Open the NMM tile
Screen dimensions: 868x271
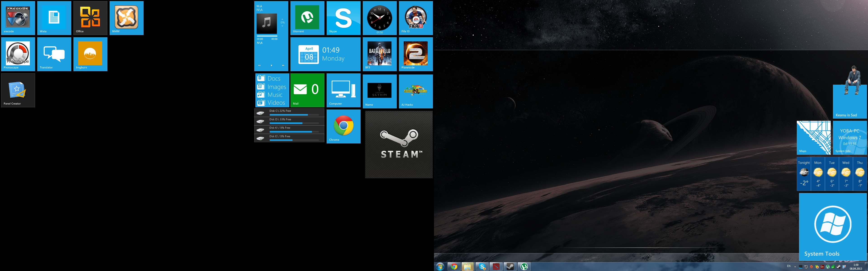(x=126, y=18)
